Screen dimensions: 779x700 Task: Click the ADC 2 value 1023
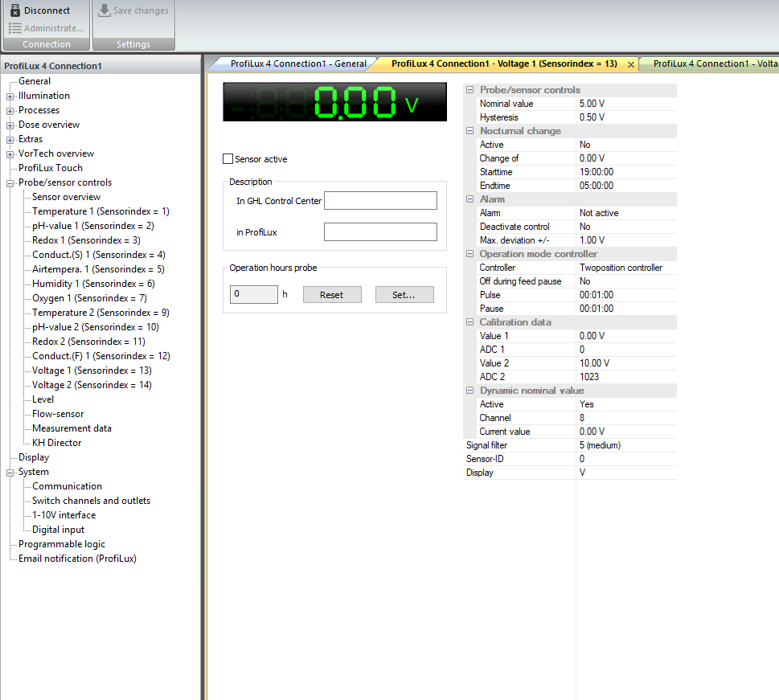626,377
